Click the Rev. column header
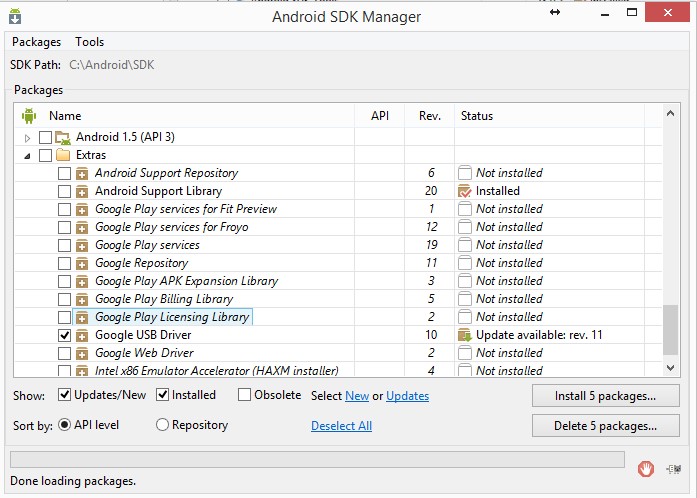This screenshot has width=697, height=498. [x=430, y=116]
